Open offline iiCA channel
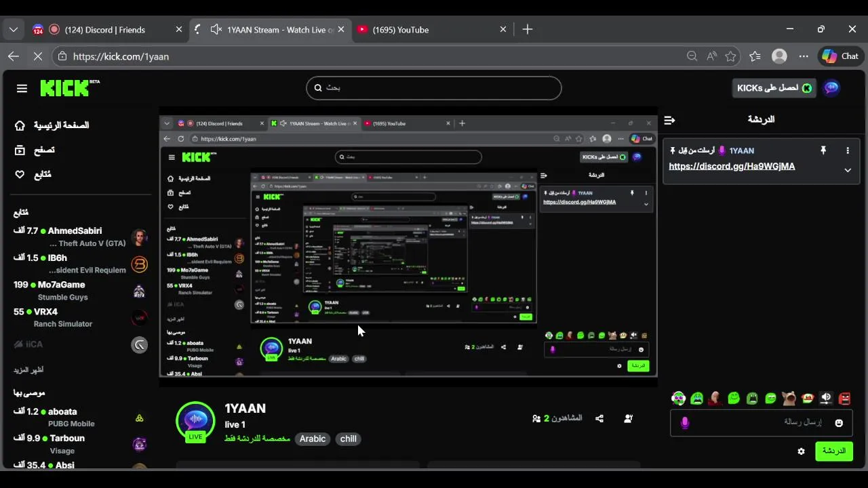 tap(80, 344)
